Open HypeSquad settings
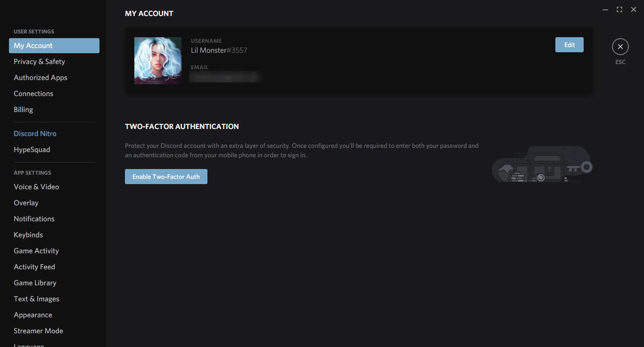 point(54,150)
